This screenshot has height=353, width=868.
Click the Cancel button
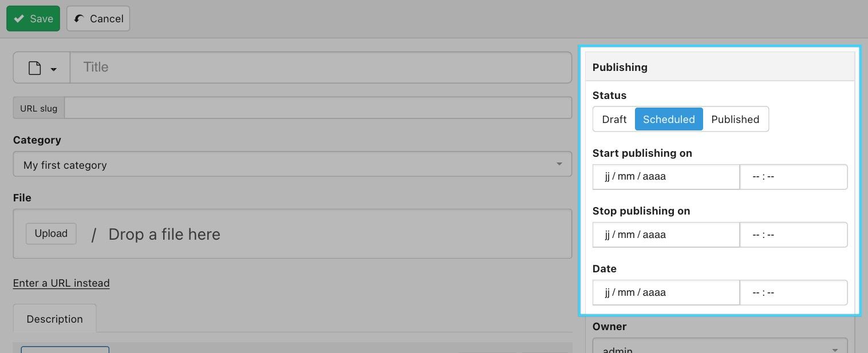pyautogui.click(x=98, y=19)
